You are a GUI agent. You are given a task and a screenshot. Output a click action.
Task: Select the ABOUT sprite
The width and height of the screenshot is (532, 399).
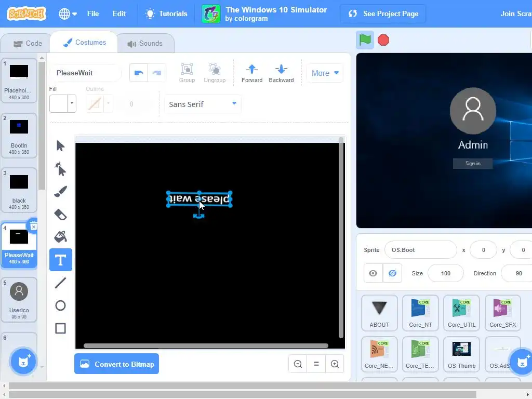pos(379,312)
